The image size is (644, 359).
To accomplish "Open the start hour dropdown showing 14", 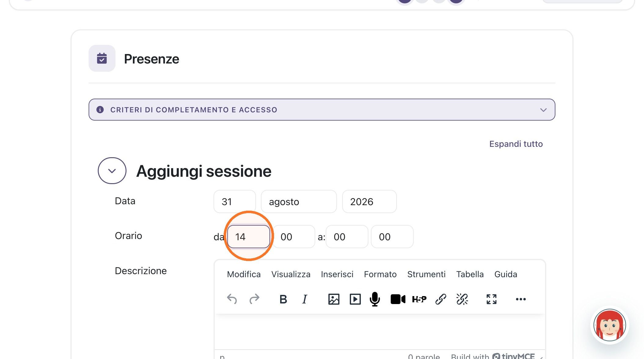I will point(249,237).
